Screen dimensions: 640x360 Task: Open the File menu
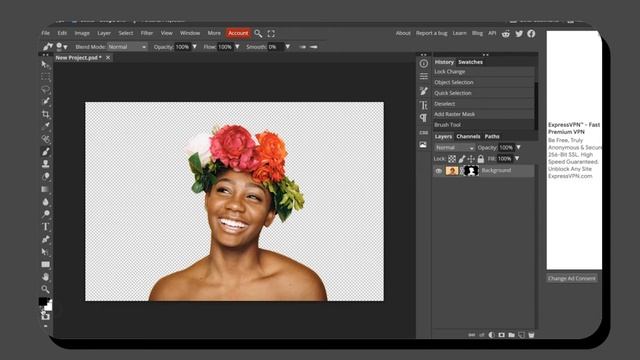point(46,33)
